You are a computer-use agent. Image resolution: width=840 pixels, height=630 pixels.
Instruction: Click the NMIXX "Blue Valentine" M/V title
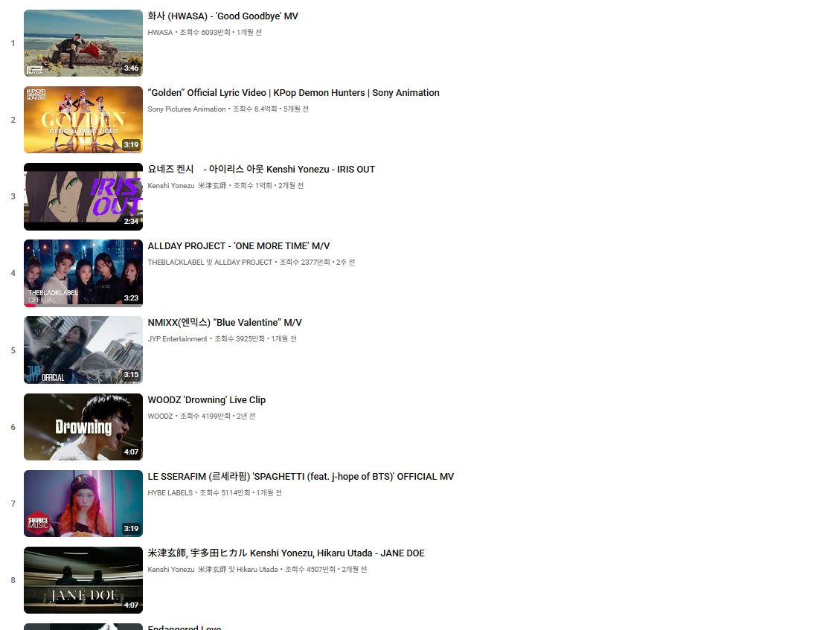click(x=225, y=323)
